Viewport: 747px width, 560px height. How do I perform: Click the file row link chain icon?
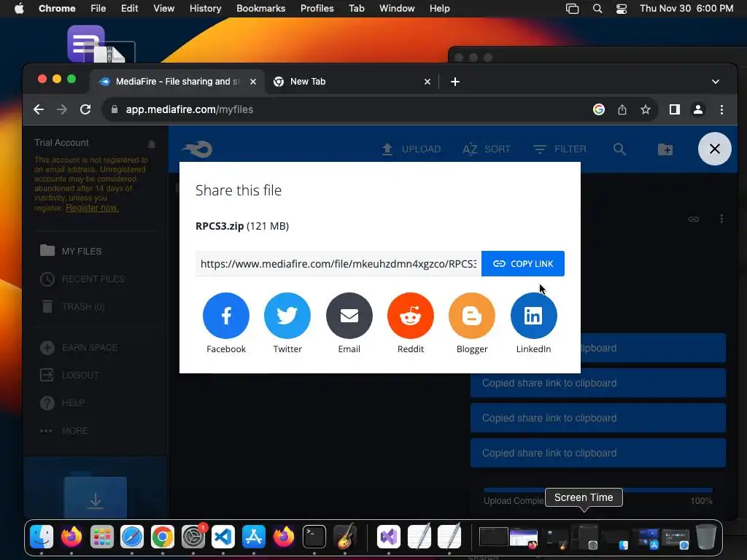(x=694, y=219)
